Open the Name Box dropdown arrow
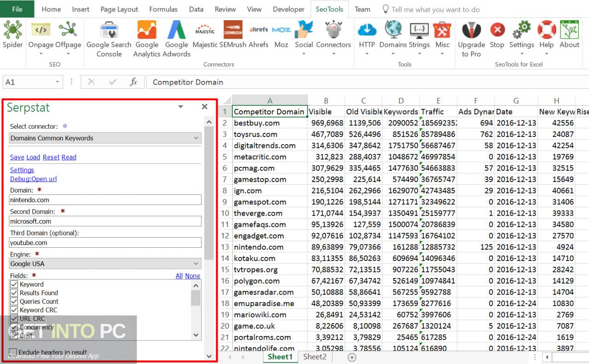Viewport: 589px width, 364px height. (x=58, y=82)
